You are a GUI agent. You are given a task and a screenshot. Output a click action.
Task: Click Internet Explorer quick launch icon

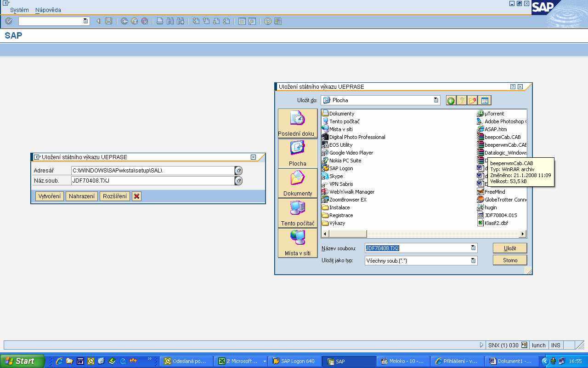pyautogui.click(x=59, y=361)
